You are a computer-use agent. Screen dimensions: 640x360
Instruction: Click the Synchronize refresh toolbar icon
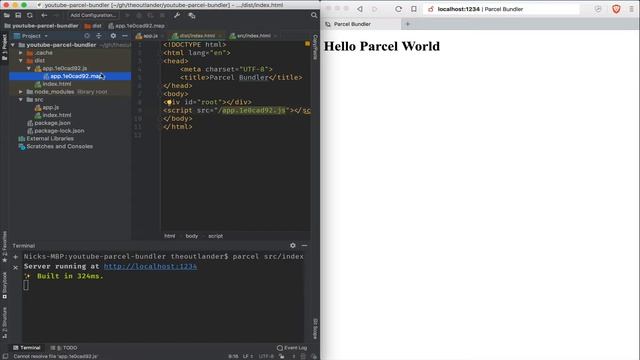tap(30, 15)
